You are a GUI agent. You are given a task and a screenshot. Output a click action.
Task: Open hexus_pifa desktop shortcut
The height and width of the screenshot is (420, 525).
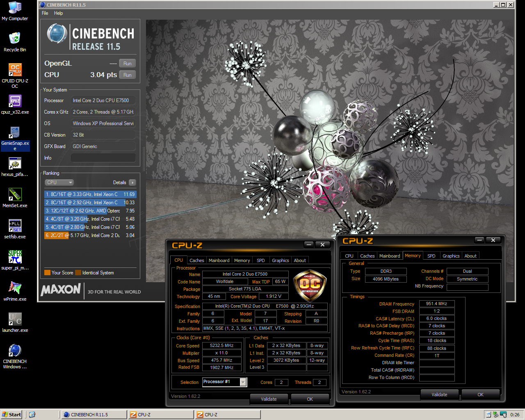coord(15,167)
